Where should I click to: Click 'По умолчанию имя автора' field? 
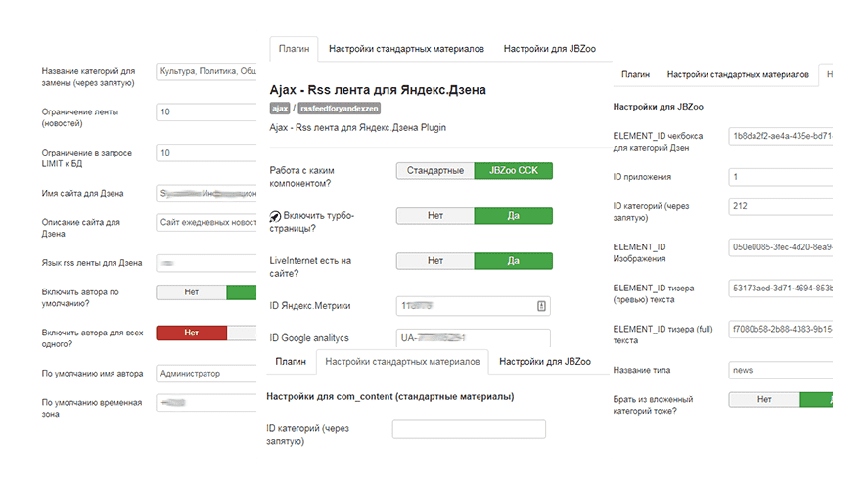pyautogui.click(x=206, y=373)
